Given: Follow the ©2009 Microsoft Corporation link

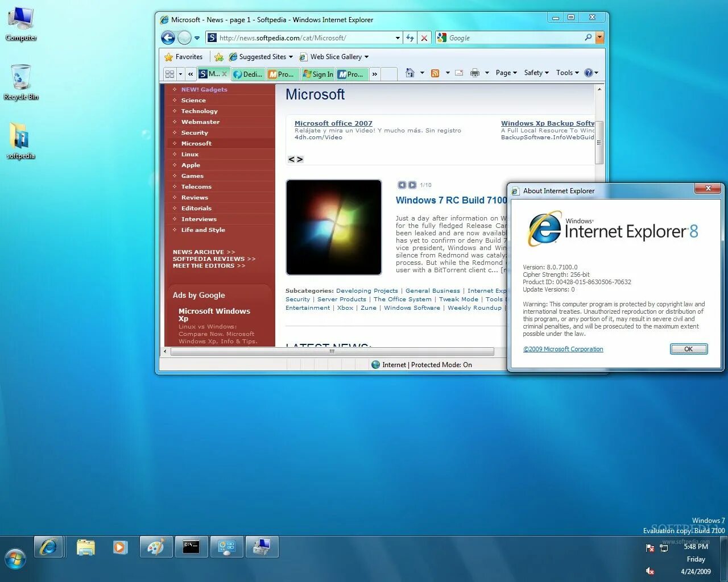Looking at the screenshot, I should [x=563, y=349].
